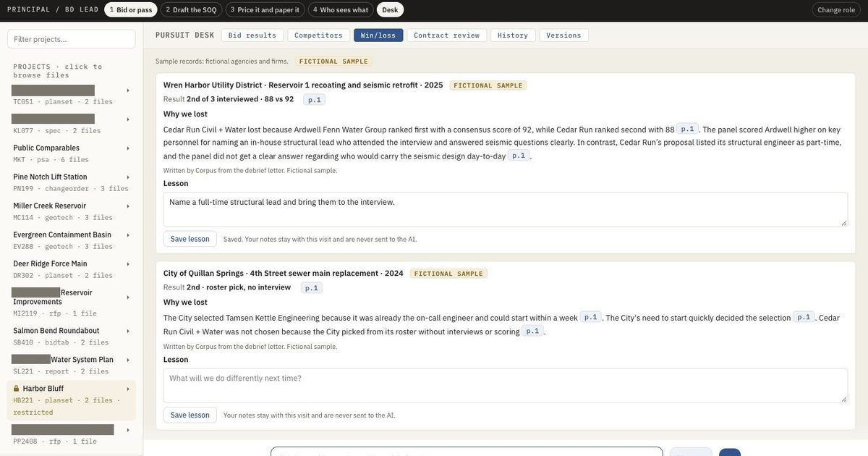Expand the Evergreen Containment Basin arrow

[x=128, y=235]
